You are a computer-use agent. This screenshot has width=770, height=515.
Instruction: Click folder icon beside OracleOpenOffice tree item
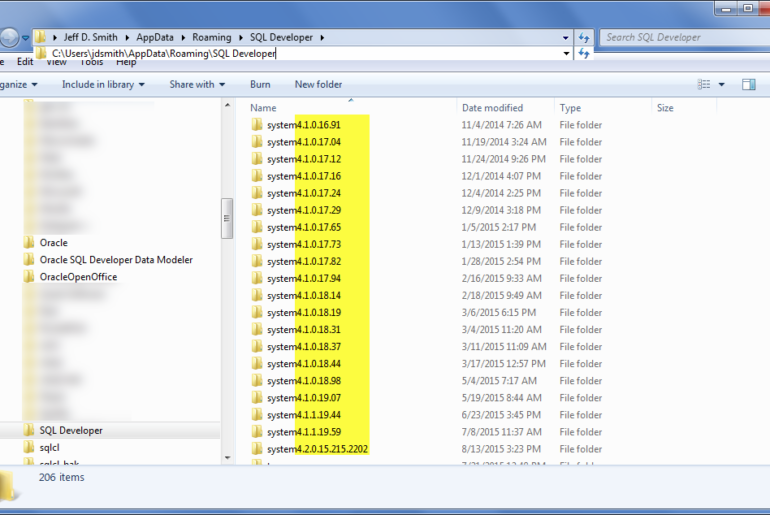click(x=29, y=277)
